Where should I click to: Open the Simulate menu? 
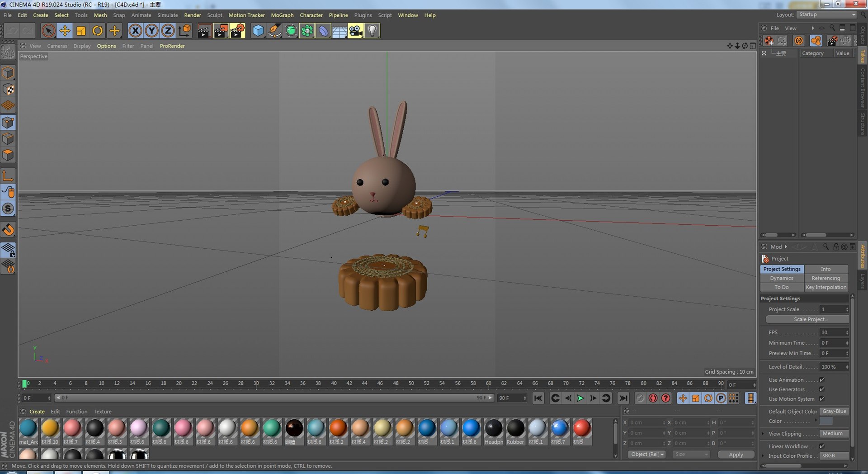tap(167, 15)
